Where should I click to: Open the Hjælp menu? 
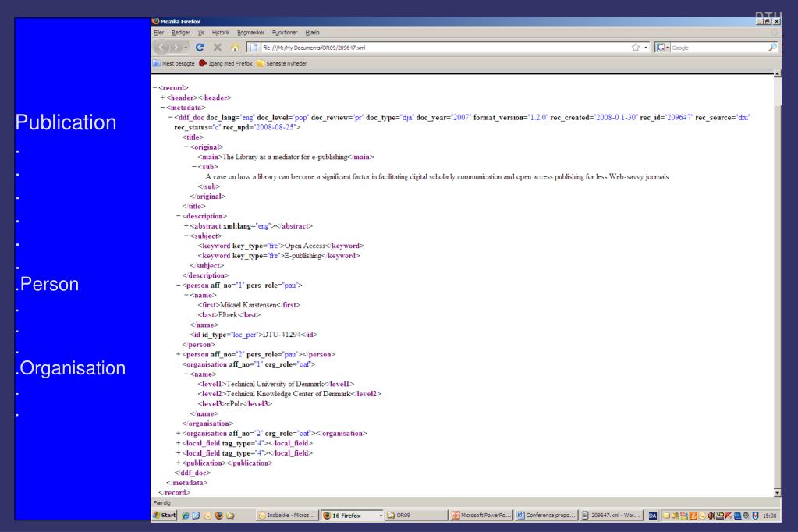[x=312, y=33]
